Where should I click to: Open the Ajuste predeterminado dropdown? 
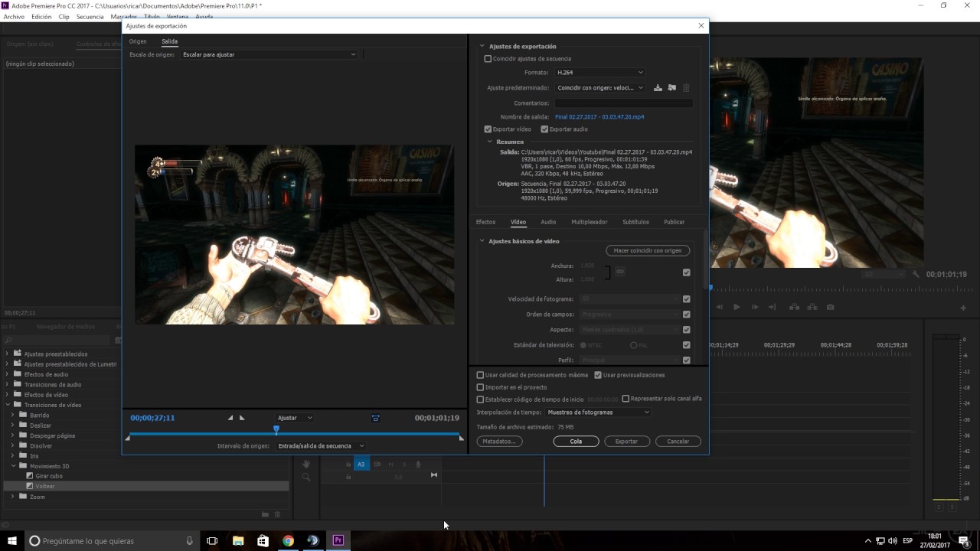599,88
